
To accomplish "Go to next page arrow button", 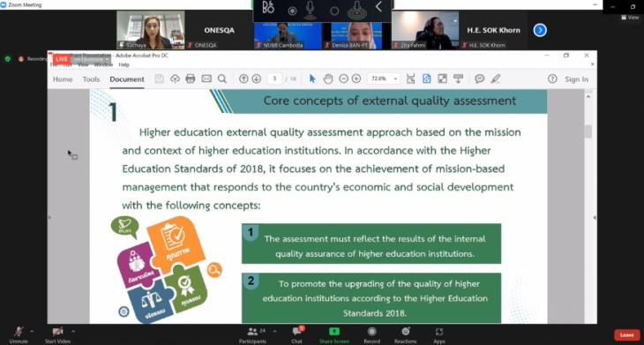I will (x=257, y=79).
